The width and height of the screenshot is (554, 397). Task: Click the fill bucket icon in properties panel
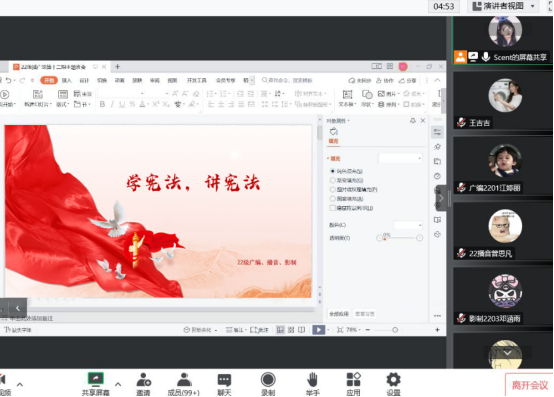tap(334, 132)
